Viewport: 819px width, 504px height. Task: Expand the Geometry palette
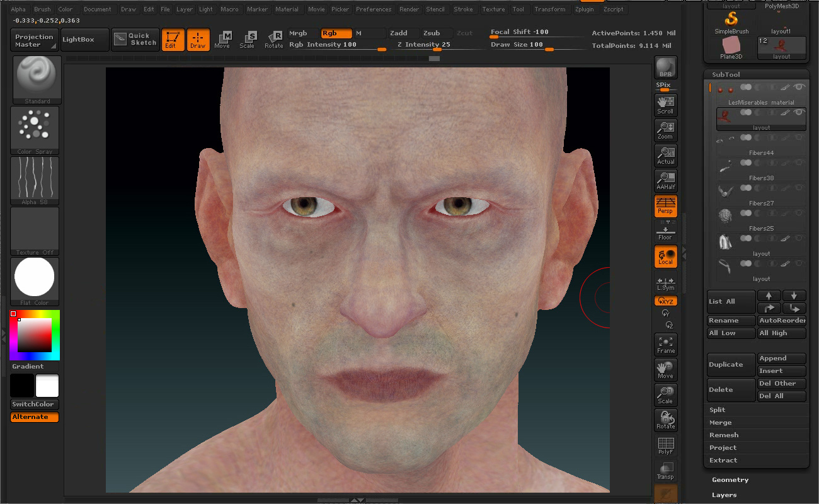pos(730,479)
